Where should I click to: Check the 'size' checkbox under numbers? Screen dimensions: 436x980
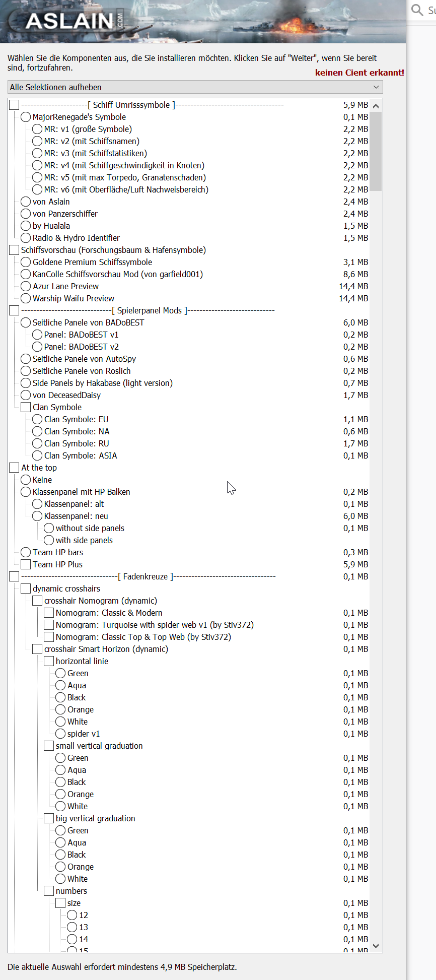click(x=60, y=903)
